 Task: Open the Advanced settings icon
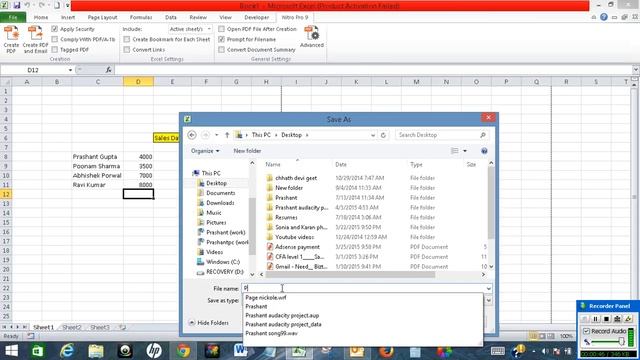312,37
